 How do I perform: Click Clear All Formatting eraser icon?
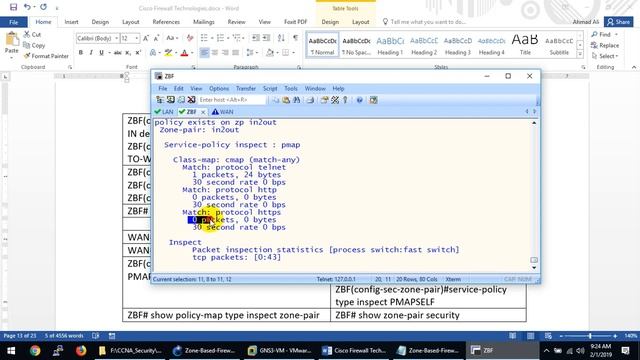pos(190,38)
